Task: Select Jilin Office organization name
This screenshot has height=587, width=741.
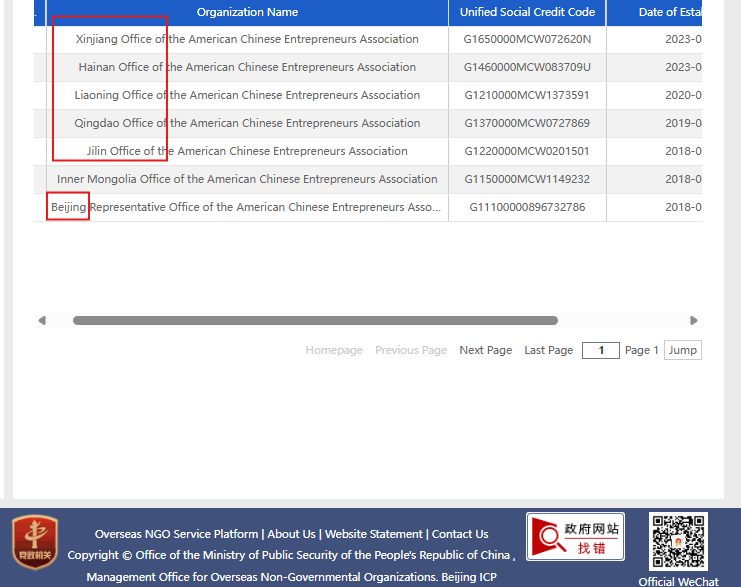Action: click(x=247, y=151)
